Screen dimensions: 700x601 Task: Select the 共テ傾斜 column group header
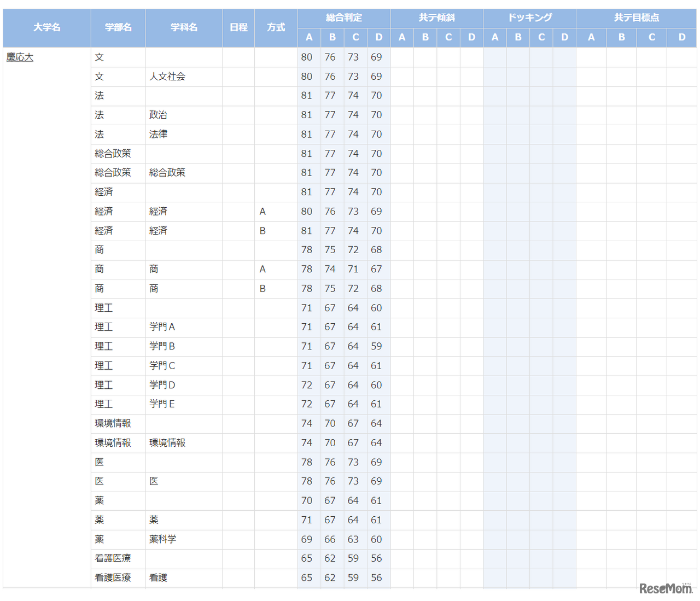pos(436,17)
